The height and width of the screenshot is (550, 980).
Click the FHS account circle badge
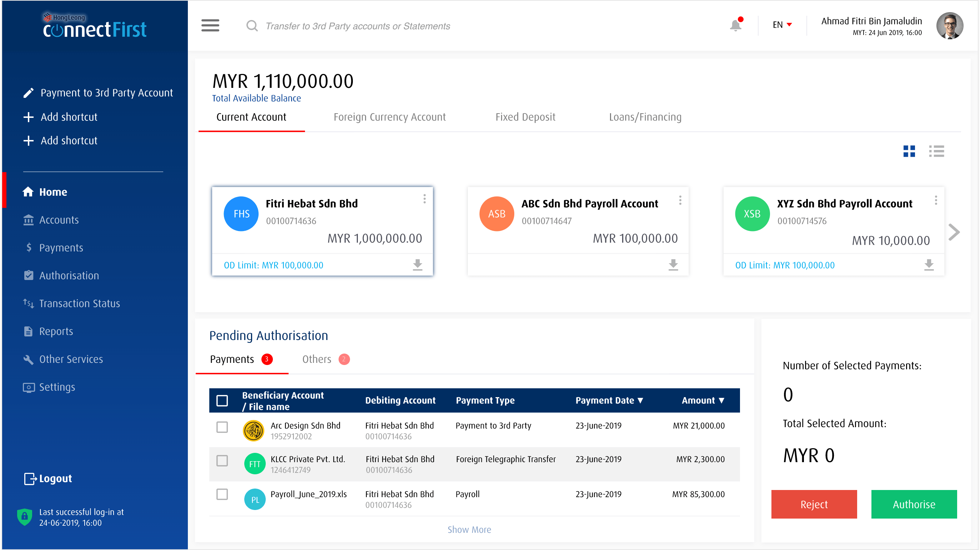[x=241, y=213]
